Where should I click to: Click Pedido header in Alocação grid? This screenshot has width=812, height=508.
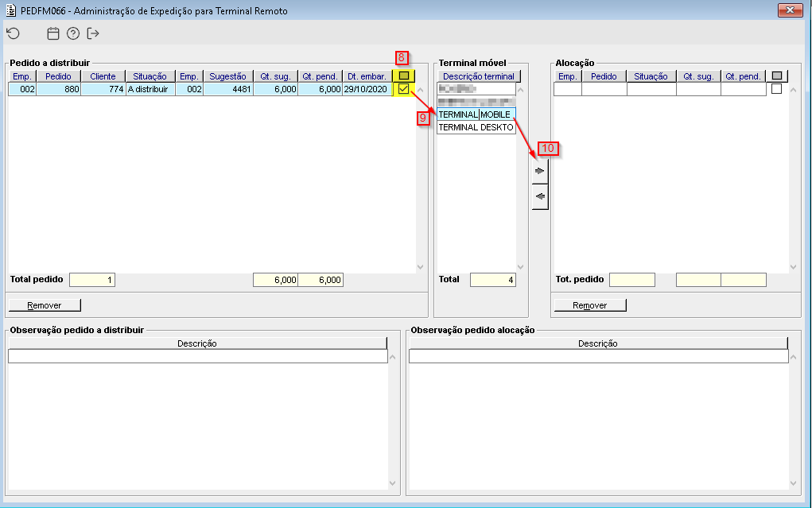604,76
